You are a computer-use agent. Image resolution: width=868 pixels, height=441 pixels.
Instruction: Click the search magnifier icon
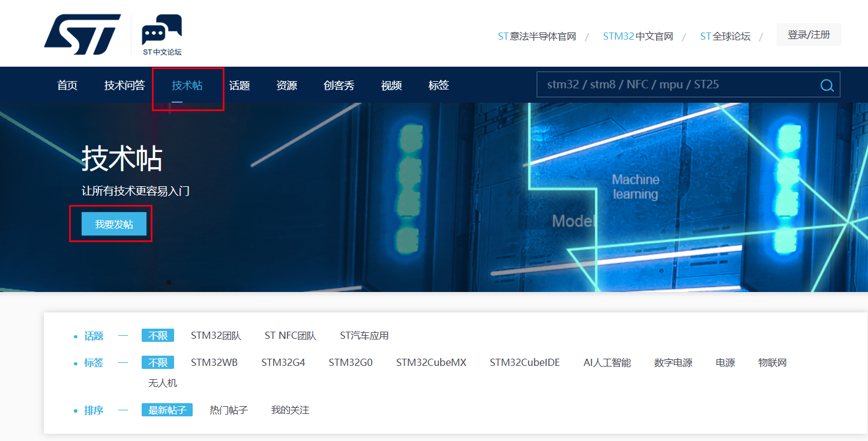(827, 85)
